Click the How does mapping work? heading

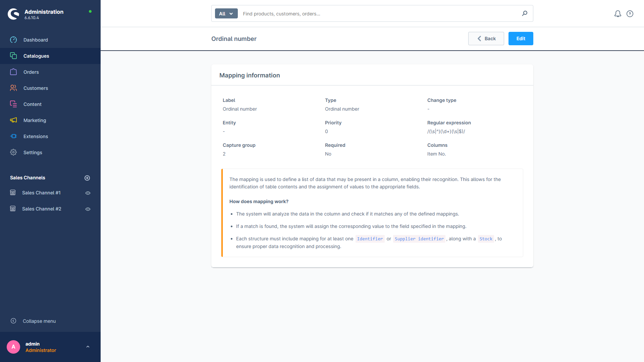pos(259,201)
